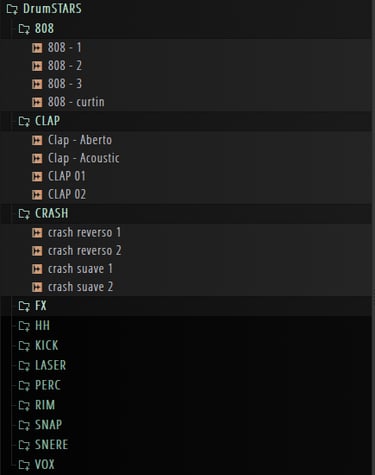Screen dimensions: 375x475
Task: Click the folder icon beside DrumSTARS
Action: tap(12, 9)
